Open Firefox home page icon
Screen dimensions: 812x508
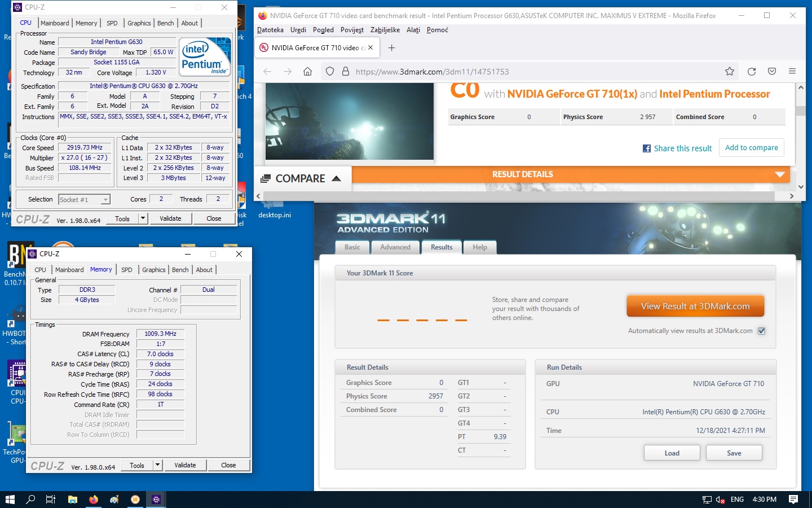307,71
